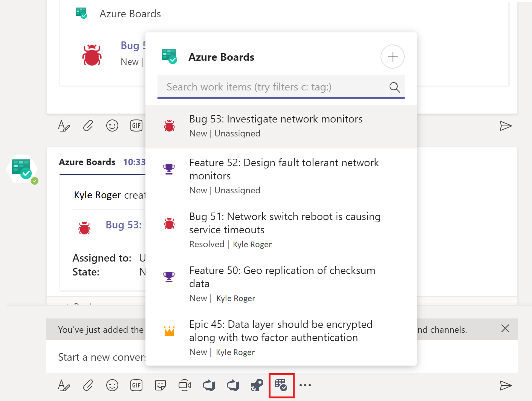This screenshot has width=532, height=401.
Task: Click the Meet now video icon
Action: 185,385
